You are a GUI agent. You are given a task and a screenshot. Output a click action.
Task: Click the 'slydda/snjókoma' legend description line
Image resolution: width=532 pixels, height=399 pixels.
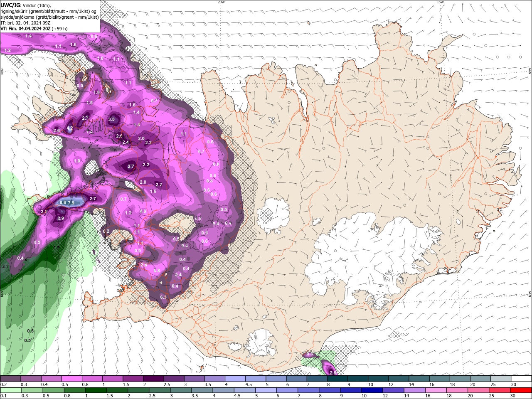[50, 17]
